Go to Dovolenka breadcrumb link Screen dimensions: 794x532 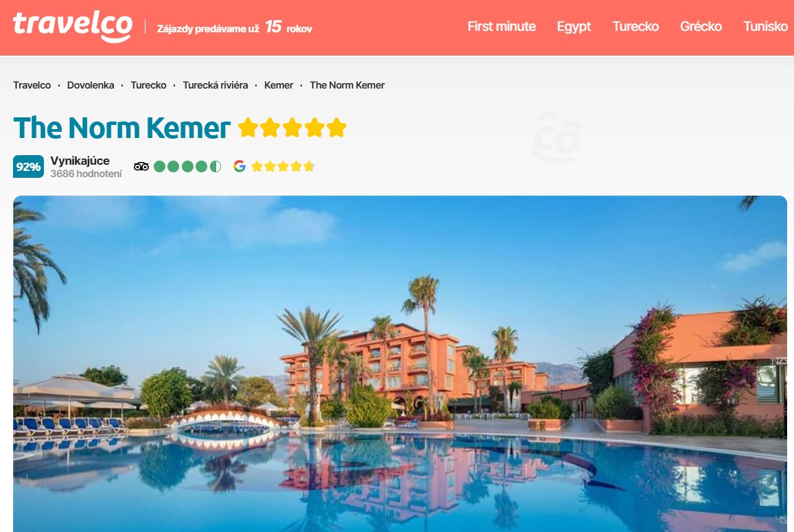tap(91, 85)
